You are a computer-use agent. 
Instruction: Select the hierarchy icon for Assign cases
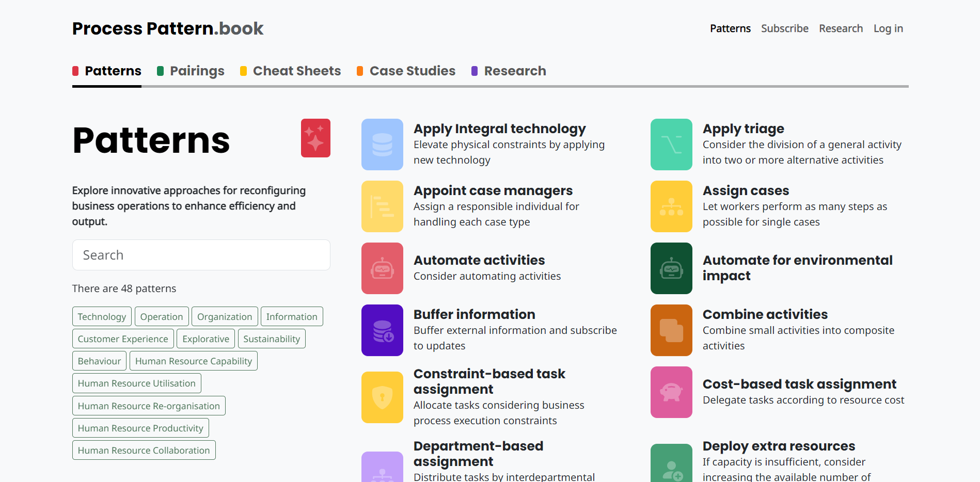click(x=671, y=206)
